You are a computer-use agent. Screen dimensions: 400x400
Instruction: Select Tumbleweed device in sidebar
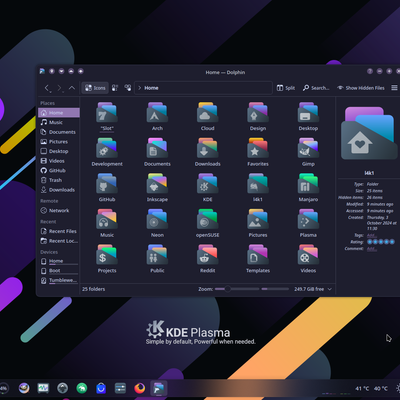[x=59, y=281]
